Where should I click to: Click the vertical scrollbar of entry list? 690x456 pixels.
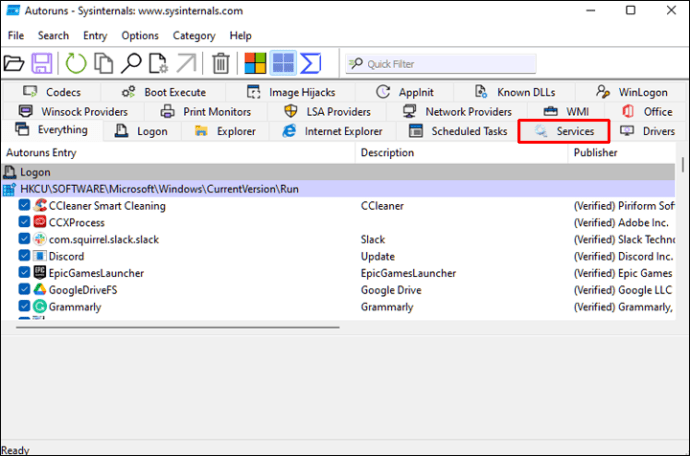(683, 240)
